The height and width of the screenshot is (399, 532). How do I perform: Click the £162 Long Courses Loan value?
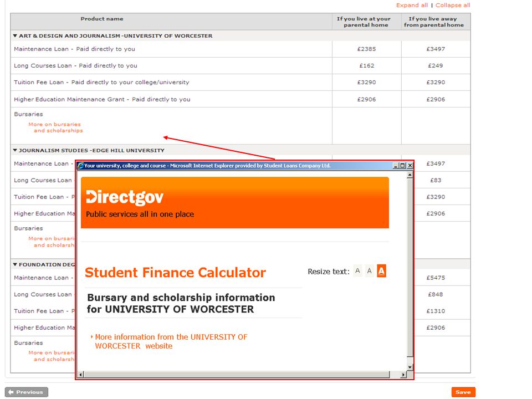click(367, 65)
